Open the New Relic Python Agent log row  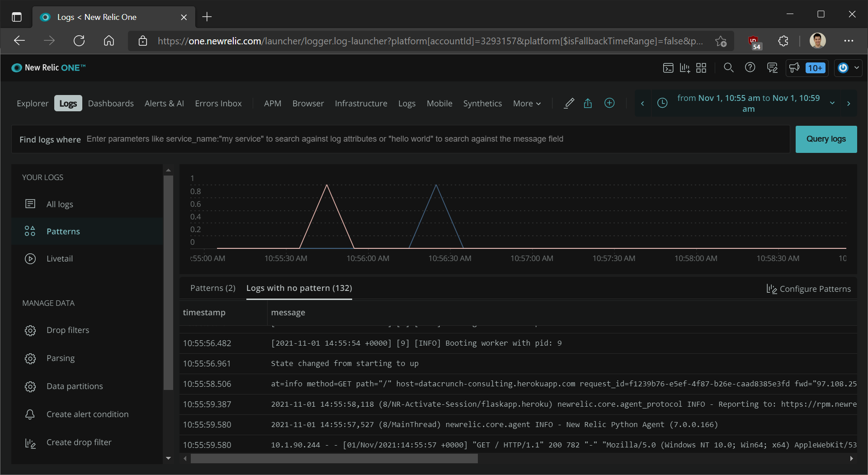click(518, 425)
